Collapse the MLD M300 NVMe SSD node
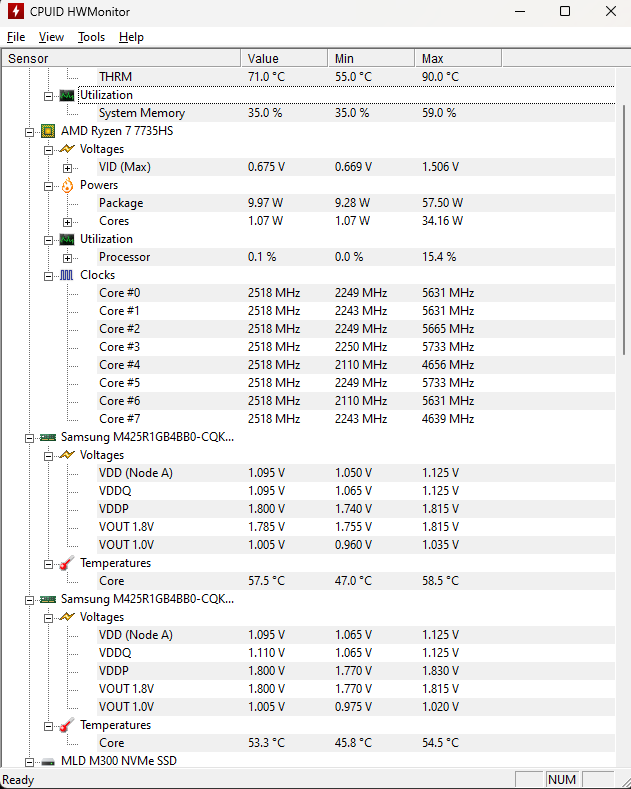The image size is (631, 789). 30,762
